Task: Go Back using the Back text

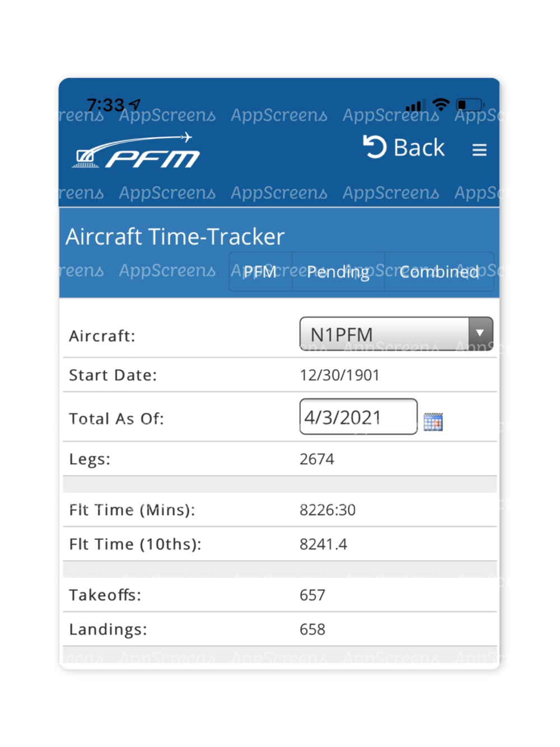Action: pyautogui.click(x=419, y=148)
